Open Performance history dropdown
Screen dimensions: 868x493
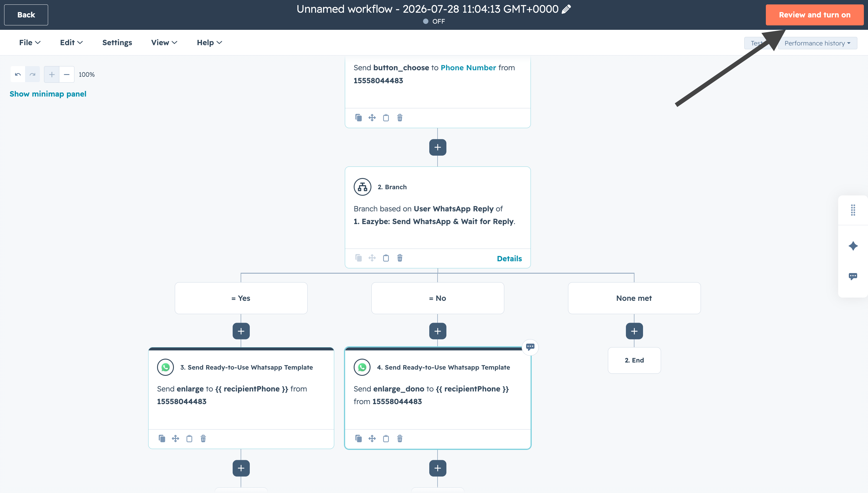(817, 43)
